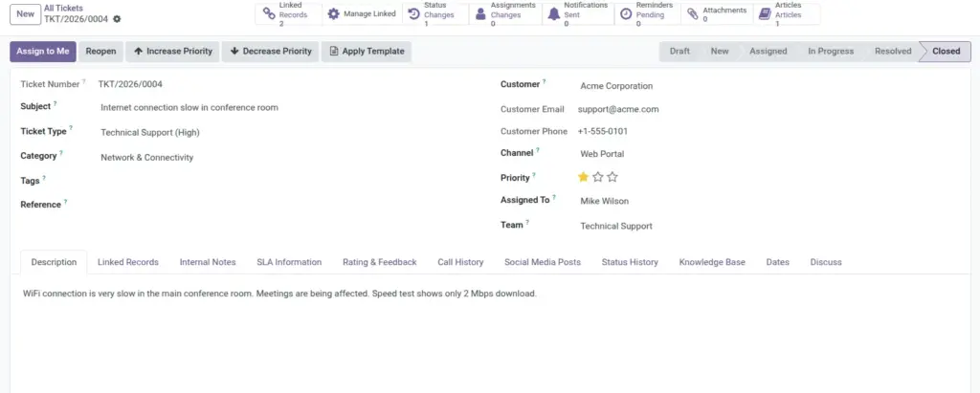980x393 pixels.
Task: Open Attachments paperclip icon
Action: (693, 13)
